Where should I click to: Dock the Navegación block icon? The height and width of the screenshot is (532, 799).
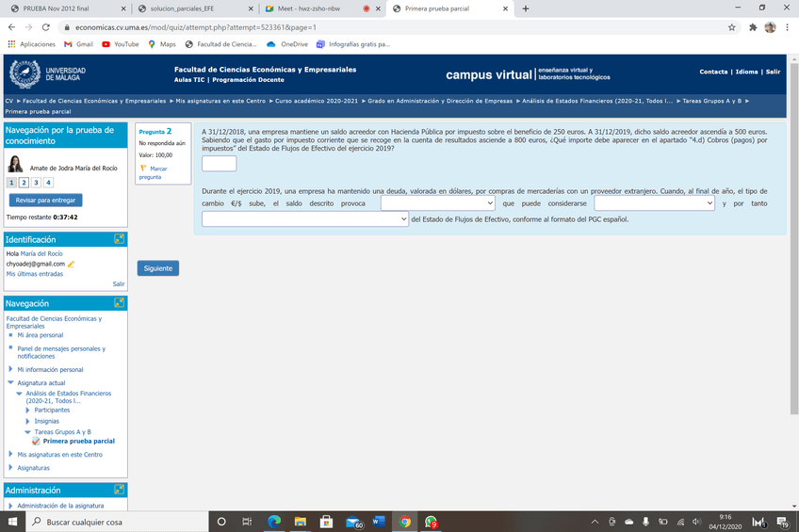[x=119, y=303]
